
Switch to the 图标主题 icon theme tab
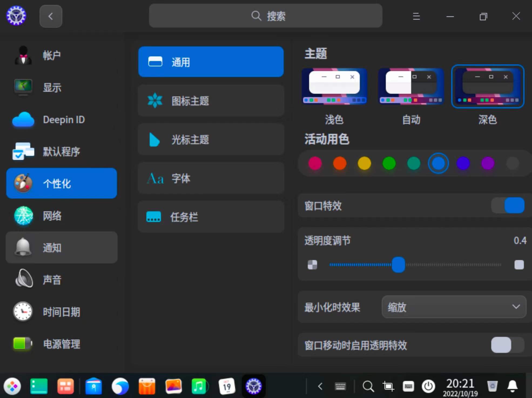(x=211, y=101)
